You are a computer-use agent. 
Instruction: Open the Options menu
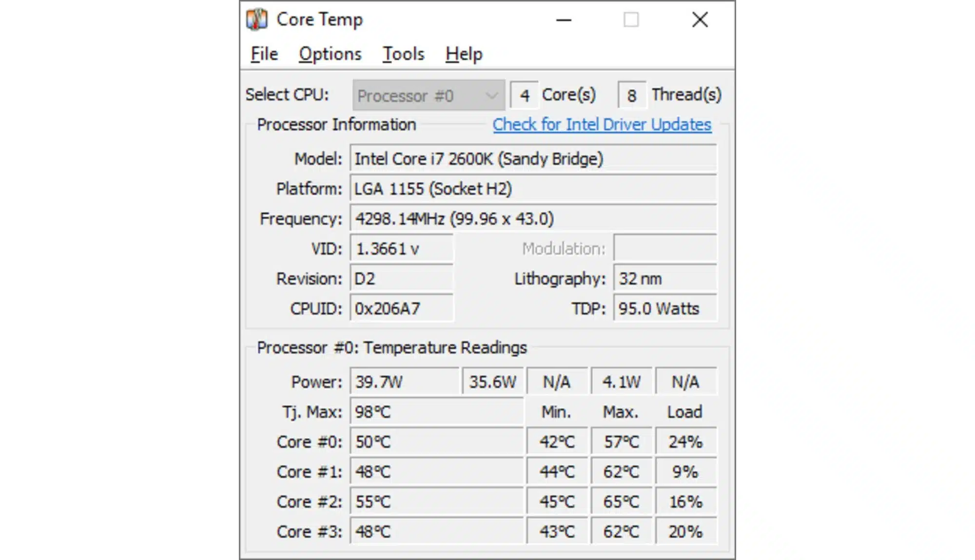tap(330, 54)
